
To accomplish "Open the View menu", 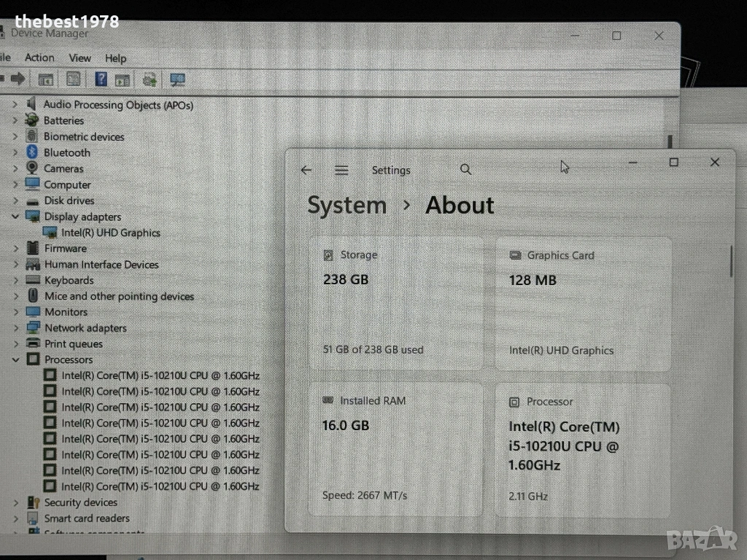I will point(80,58).
